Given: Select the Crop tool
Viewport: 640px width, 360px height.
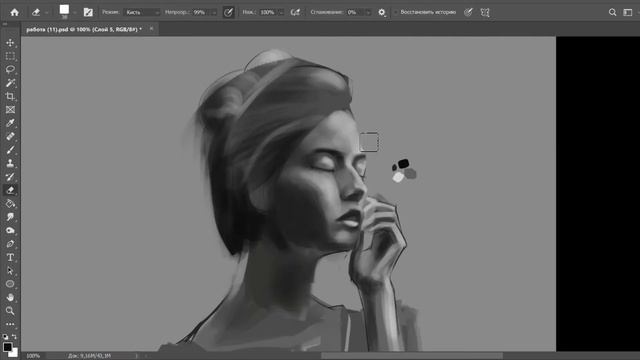Looking at the screenshot, I should (x=10, y=96).
